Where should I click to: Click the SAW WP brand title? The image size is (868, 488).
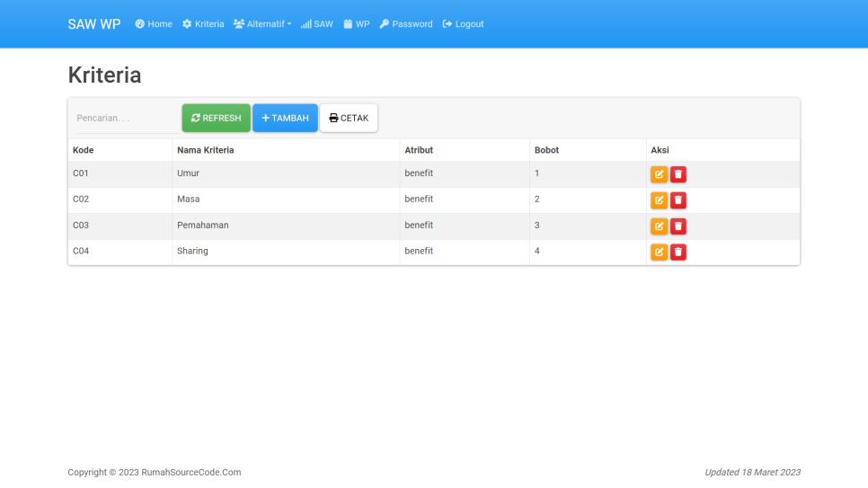94,24
